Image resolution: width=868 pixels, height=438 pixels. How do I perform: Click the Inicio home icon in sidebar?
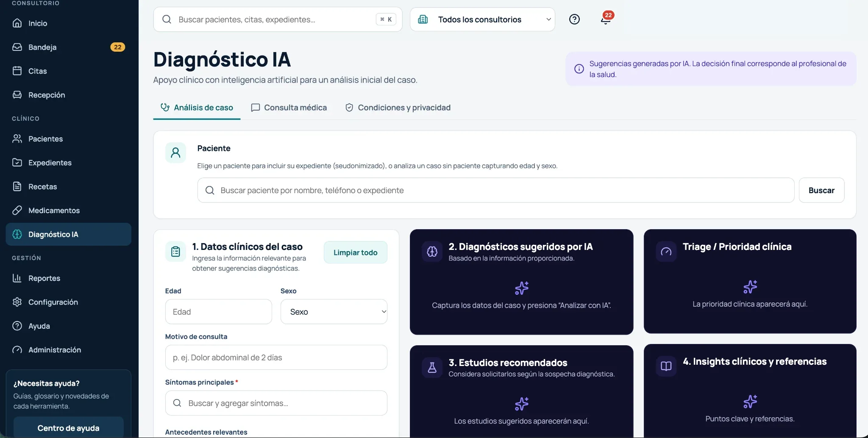tap(17, 23)
